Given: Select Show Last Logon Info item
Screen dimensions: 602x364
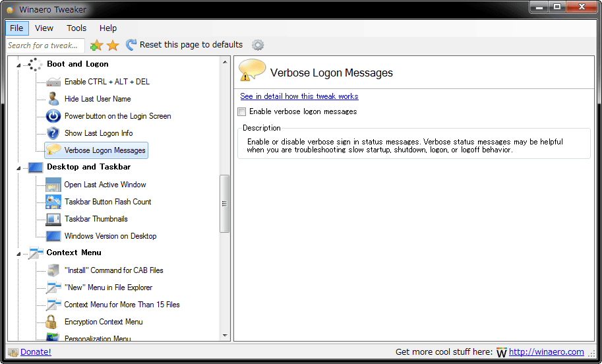Looking at the screenshot, I should pos(99,133).
